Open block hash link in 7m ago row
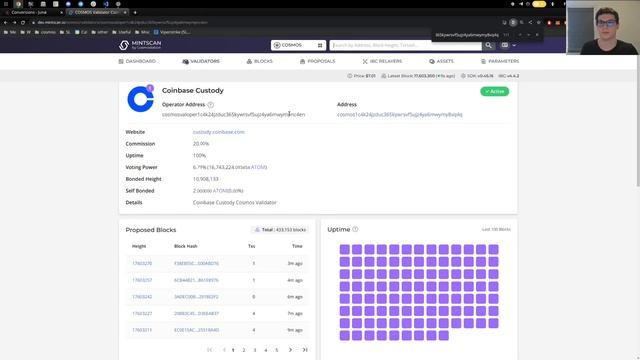The width and height of the screenshot is (640, 360). 196,313
